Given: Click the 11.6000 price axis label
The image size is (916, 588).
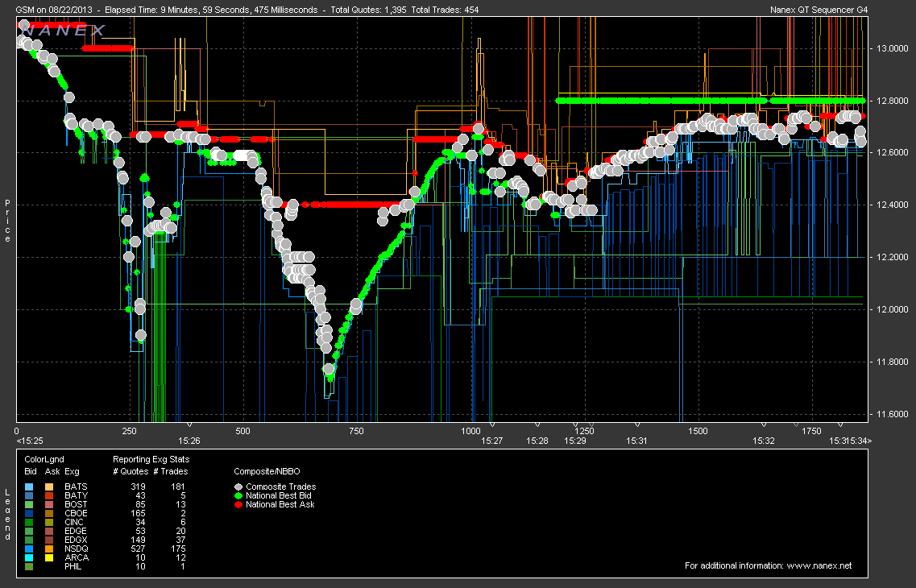Looking at the screenshot, I should (892, 414).
